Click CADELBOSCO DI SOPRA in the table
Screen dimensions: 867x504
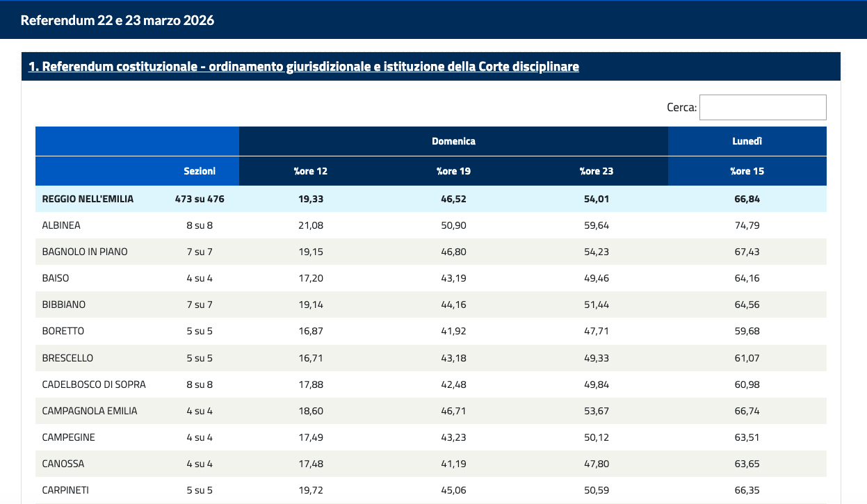[94, 384]
